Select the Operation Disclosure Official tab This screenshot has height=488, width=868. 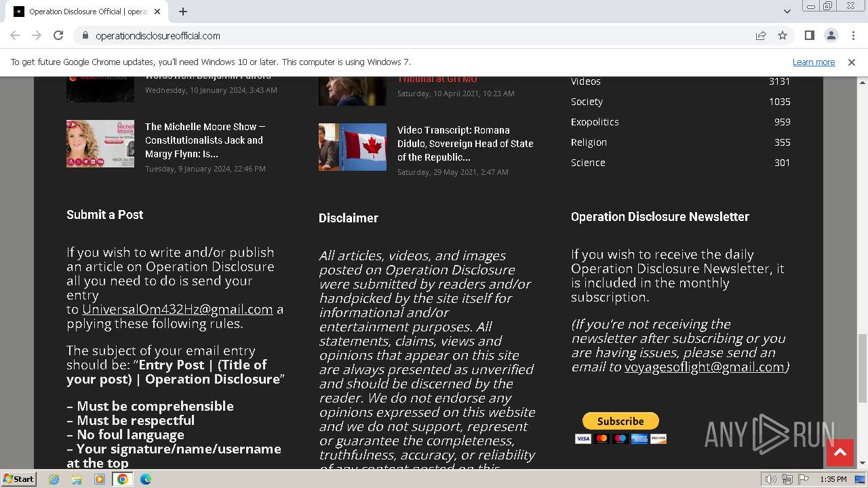tap(87, 12)
